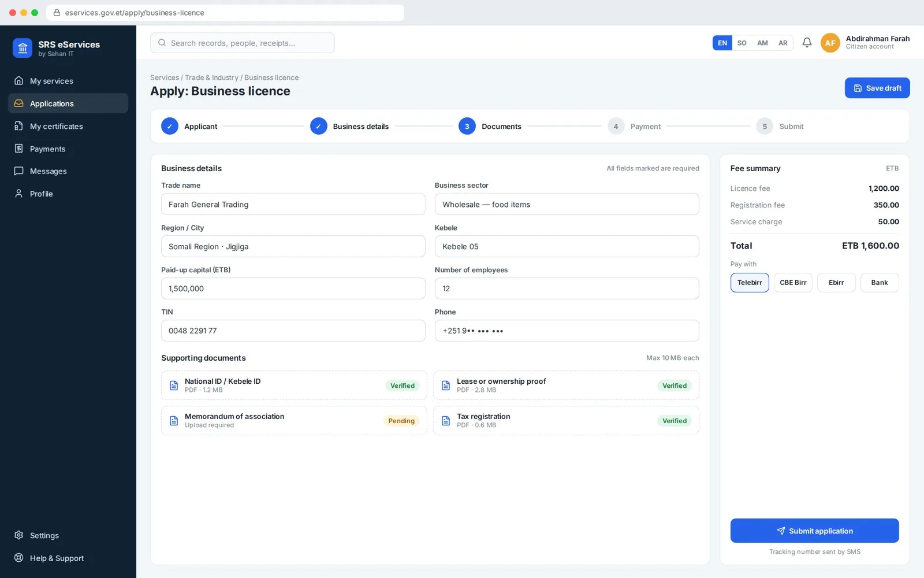
Task: Click the Documents step number 3 circle
Action: (x=467, y=126)
